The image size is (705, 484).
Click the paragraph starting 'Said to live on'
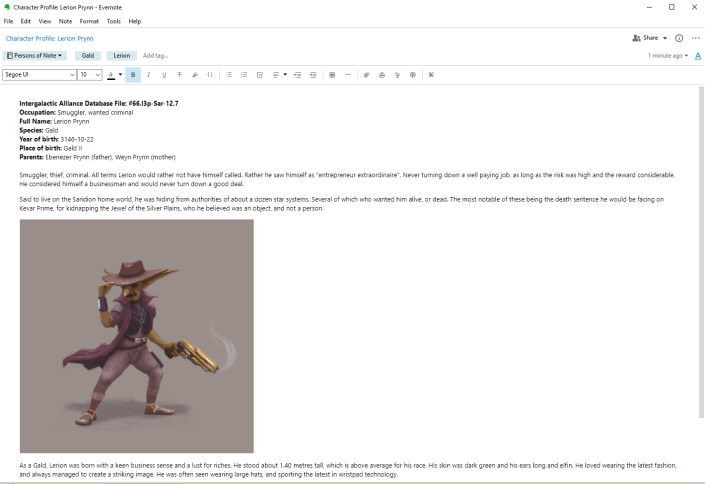342,204
